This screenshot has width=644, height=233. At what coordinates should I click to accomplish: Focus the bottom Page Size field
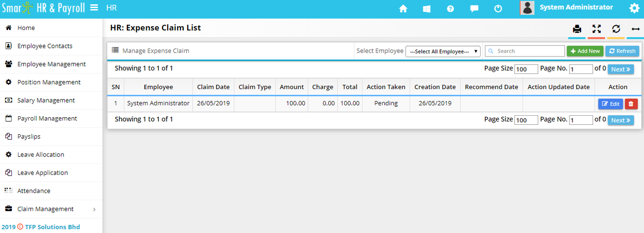tap(526, 120)
